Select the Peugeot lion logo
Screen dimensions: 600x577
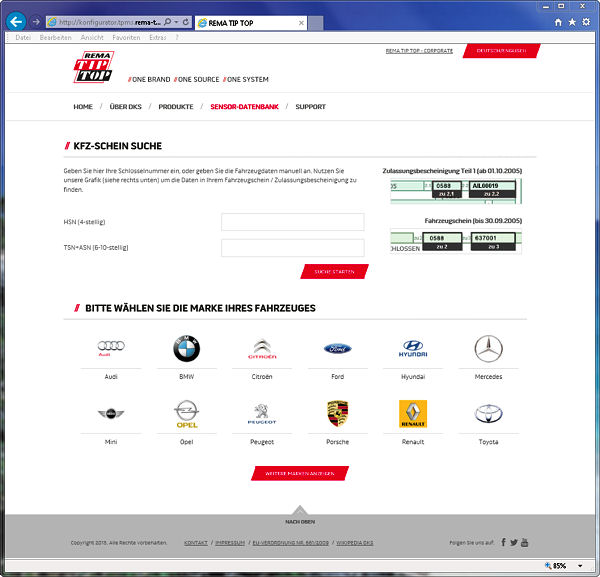pyautogui.click(x=262, y=414)
